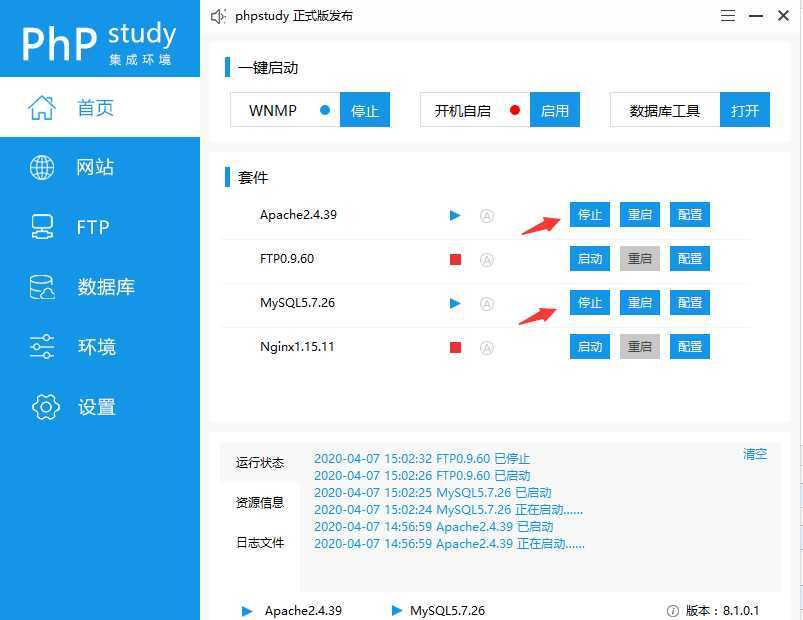Image resolution: width=803 pixels, height=620 pixels.
Task: Open the MySQL5.7.26 配置 settings
Action: tap(690, 303)
